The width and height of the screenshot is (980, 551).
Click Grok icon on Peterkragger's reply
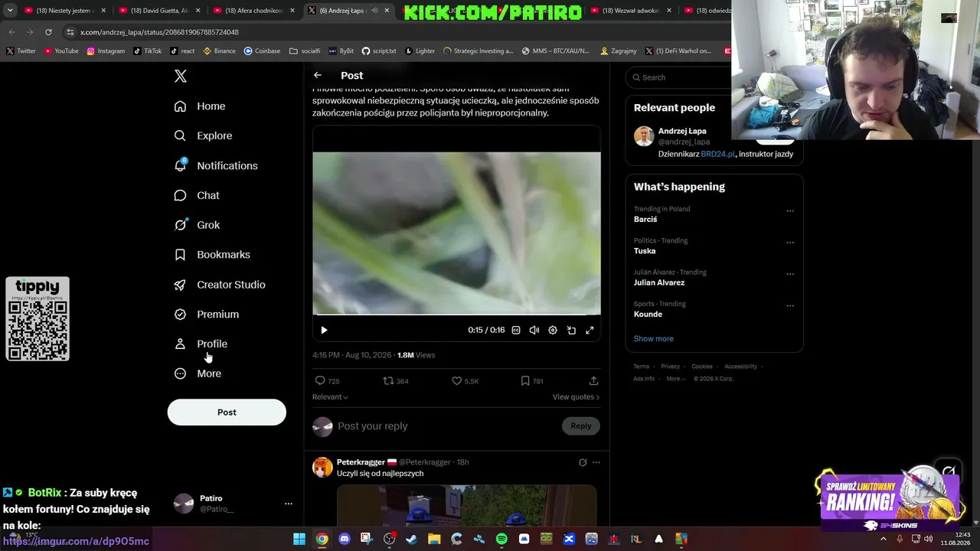(x=583, y=462)
